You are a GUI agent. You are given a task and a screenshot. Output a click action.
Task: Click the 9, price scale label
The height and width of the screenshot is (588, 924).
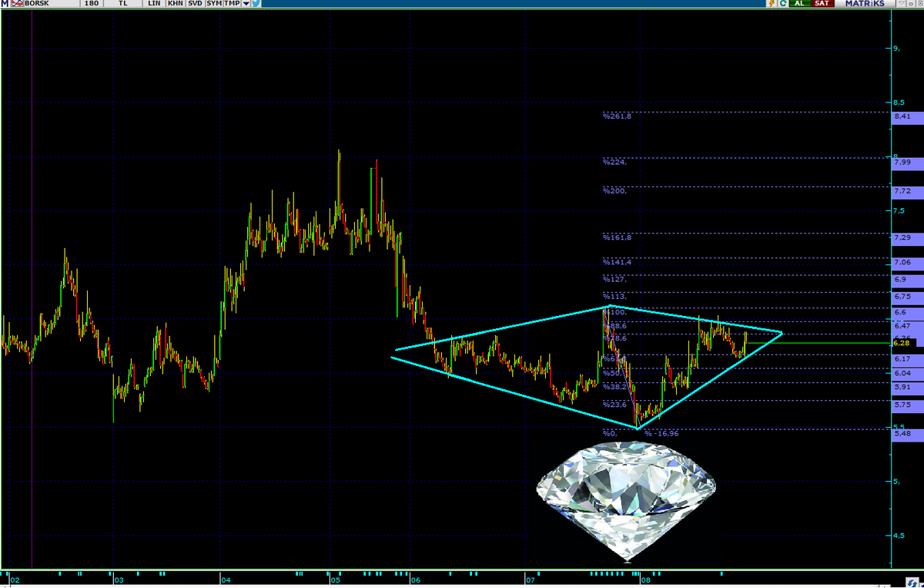tap(896, 49)
